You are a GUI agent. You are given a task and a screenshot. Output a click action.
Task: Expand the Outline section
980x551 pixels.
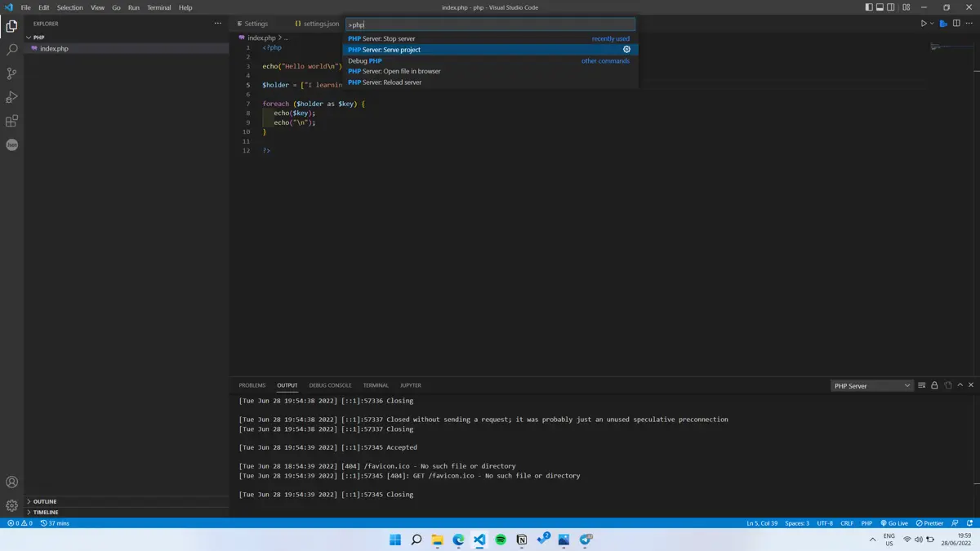pyautogui.click(x=127, y=501)
